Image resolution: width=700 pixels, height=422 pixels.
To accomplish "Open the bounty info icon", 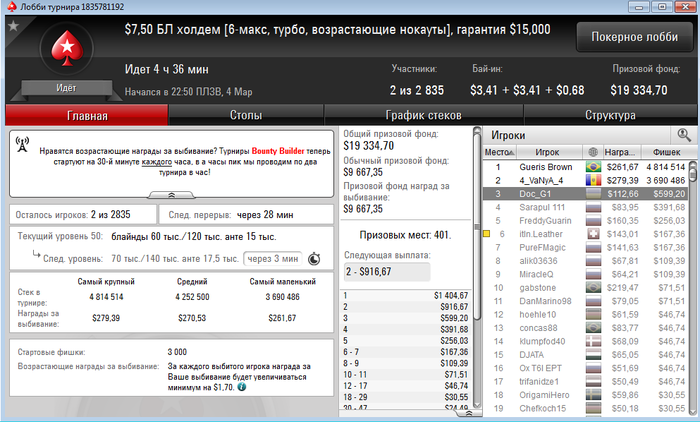I will click(242, 387).
